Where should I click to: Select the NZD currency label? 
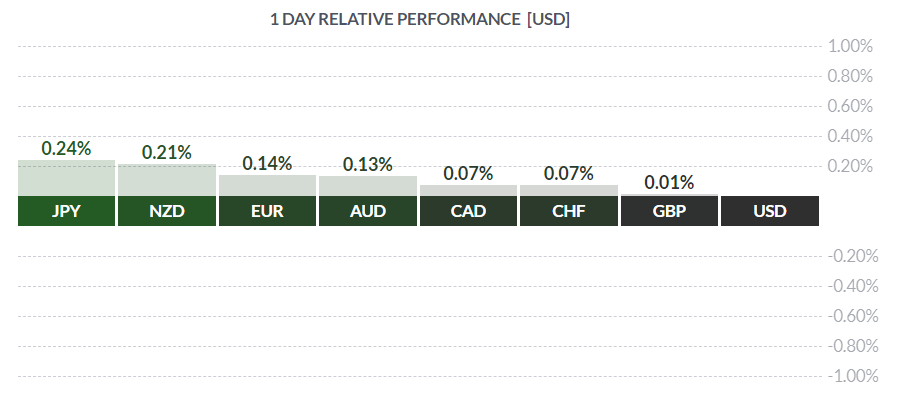pos(167,211)
